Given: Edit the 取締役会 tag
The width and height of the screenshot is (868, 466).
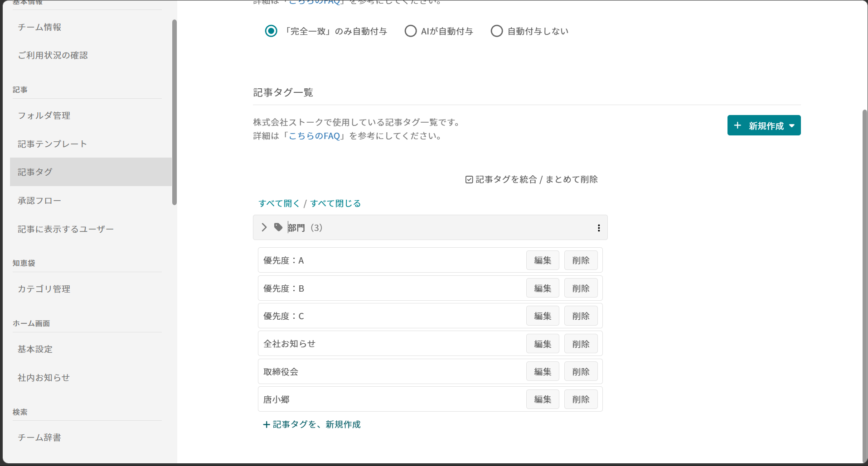Looking at the screenshot, I should [543, 372].
